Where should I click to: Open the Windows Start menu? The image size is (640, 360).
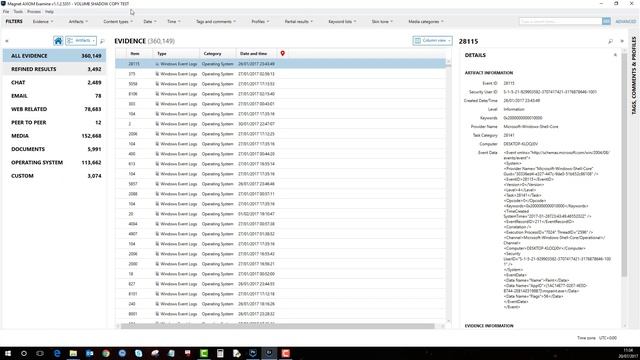click(7, 353)
